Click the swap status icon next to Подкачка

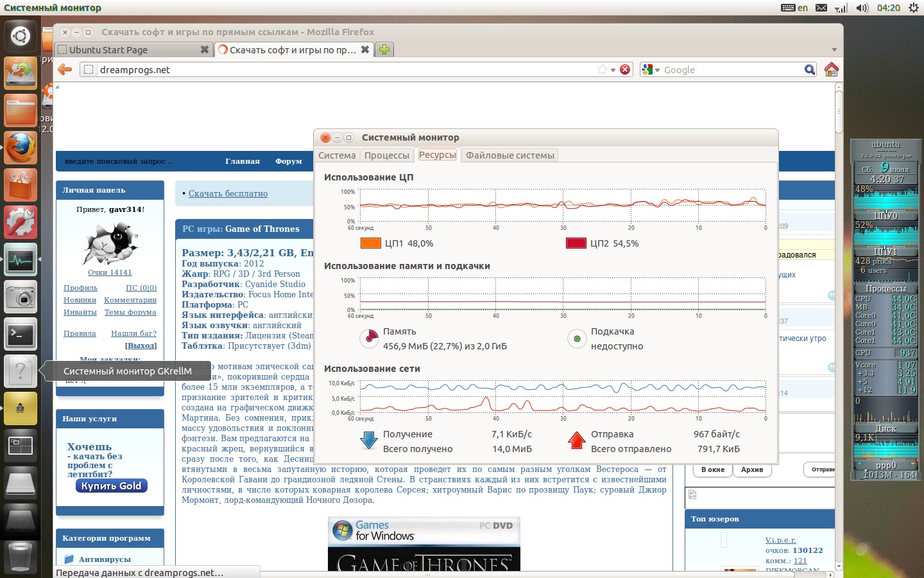pyautogui.click(x=577, y=338)
